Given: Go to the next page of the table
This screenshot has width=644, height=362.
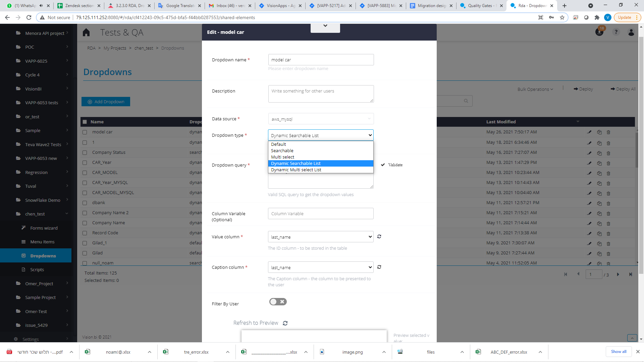Looking at the screenshot, I should click(618, 275).
